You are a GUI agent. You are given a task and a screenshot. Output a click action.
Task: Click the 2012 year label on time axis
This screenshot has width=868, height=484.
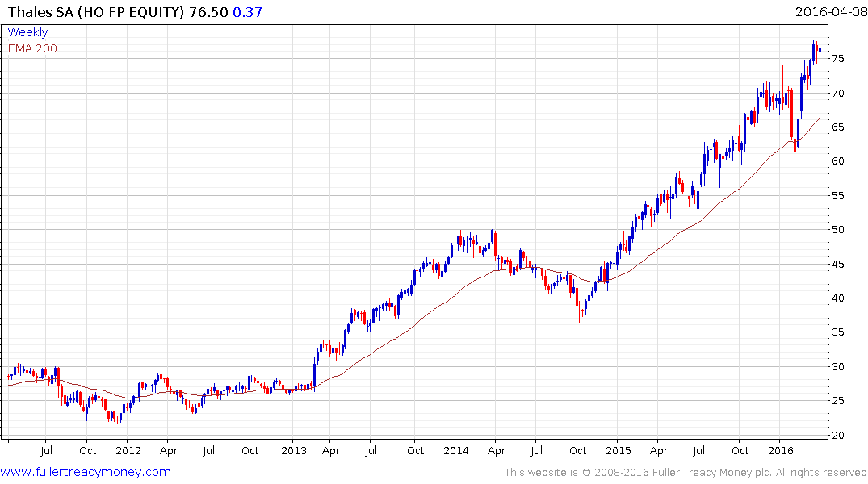click(128, 450)
